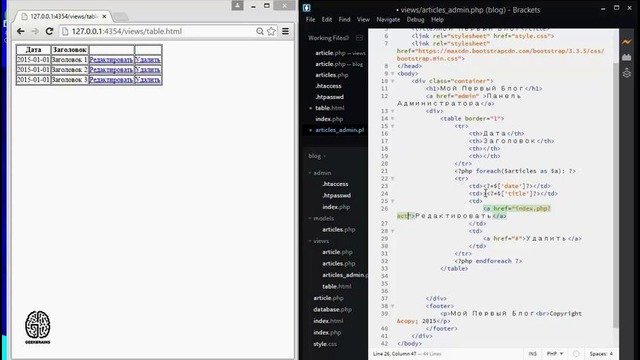Click the split view icon beside Working Files

pos(359,38)
